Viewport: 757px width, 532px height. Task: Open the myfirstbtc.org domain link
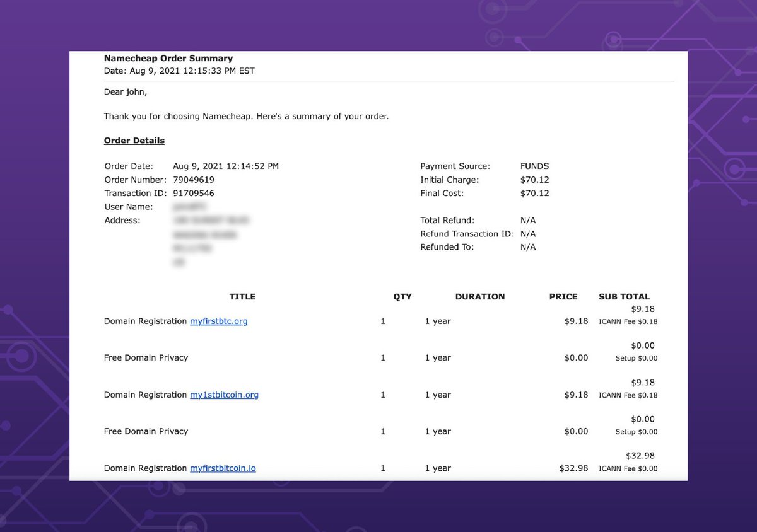[x=219, y=321]
